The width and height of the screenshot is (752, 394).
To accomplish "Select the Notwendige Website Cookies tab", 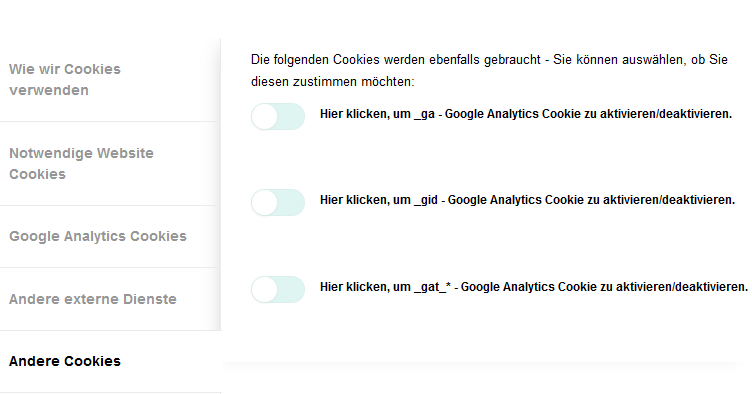I will pos(110,163).
